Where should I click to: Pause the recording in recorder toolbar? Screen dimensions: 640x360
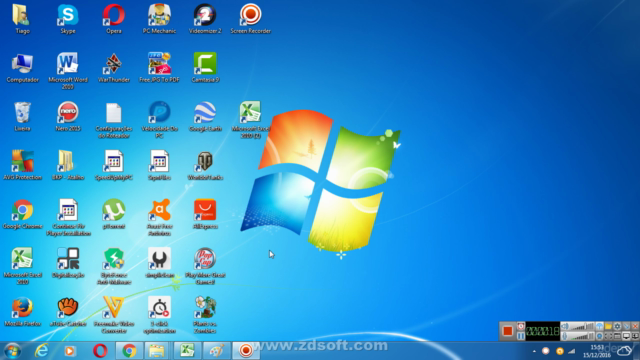pos(521,336)
